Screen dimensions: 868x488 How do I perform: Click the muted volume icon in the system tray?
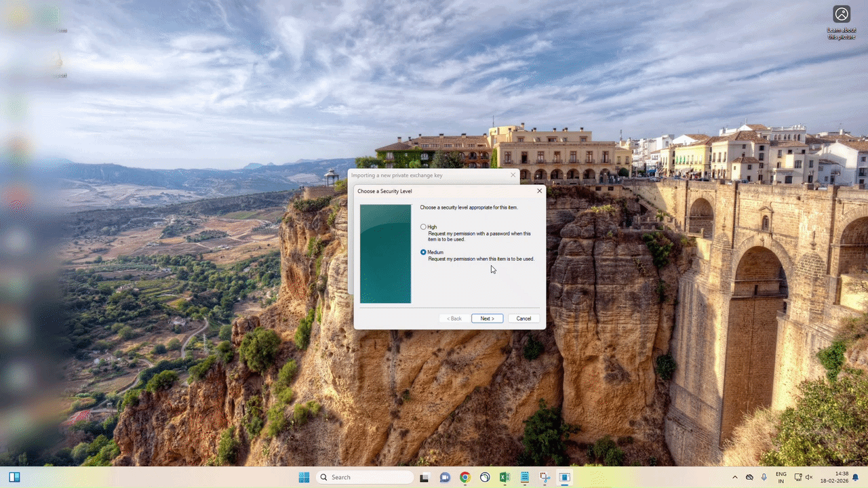tap(809, 477)
